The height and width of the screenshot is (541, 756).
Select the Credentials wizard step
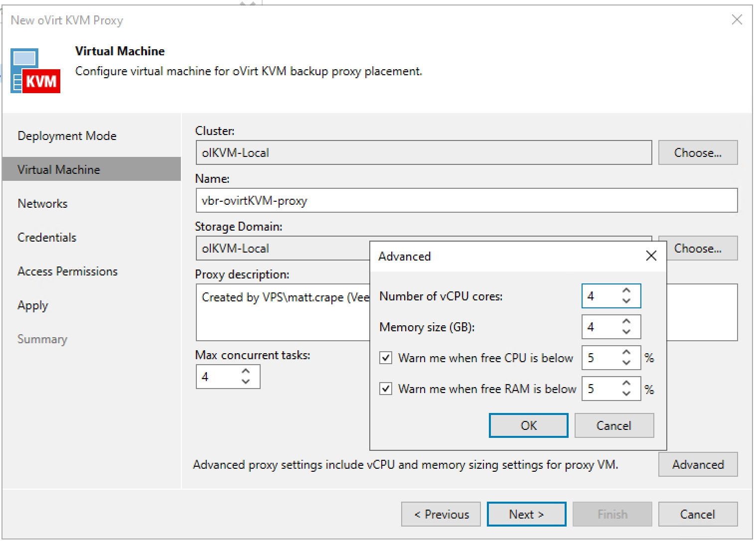pos(47,237)
